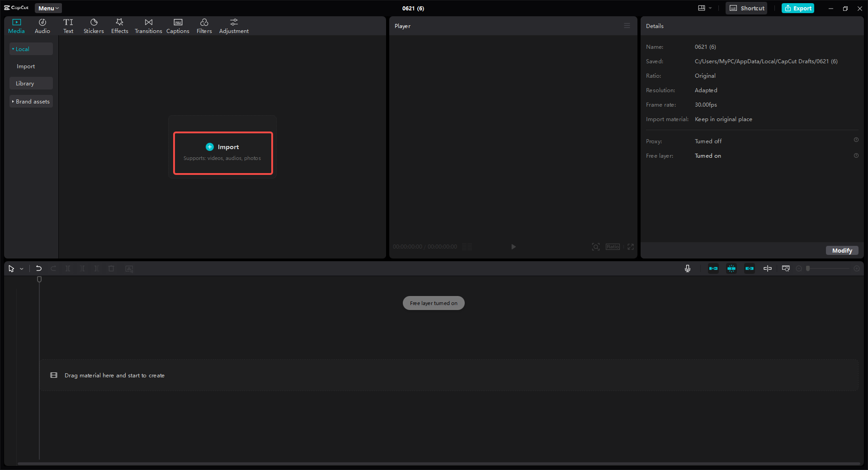Screen dimensions: 868x470
Task: Click the project title 0621 (6)
Action: [413, 8]
